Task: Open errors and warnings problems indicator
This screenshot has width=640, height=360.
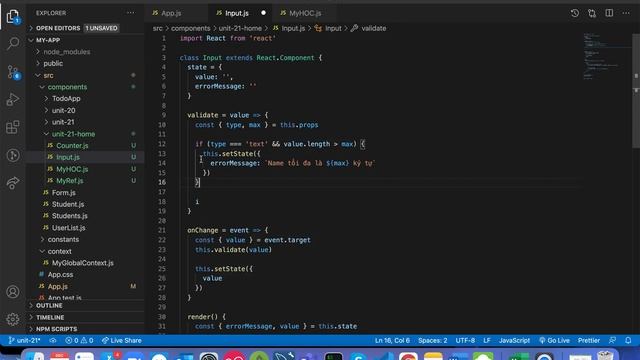Action: 79,340
